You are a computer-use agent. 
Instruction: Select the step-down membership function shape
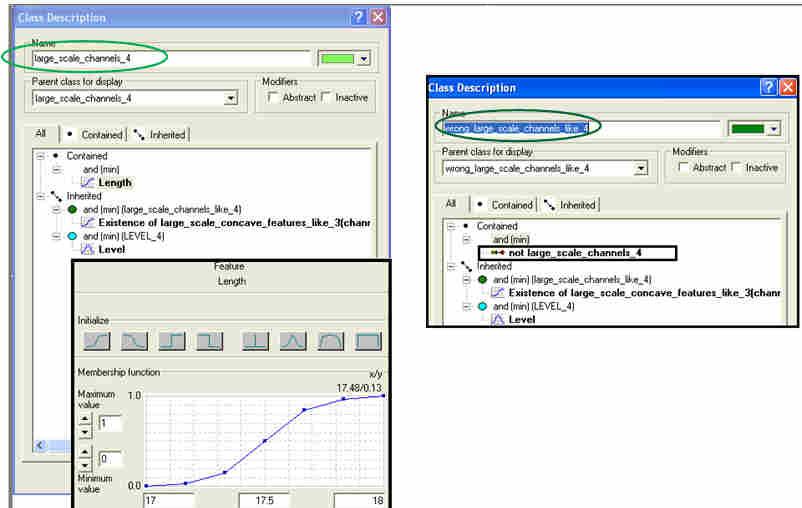[210, 341]
